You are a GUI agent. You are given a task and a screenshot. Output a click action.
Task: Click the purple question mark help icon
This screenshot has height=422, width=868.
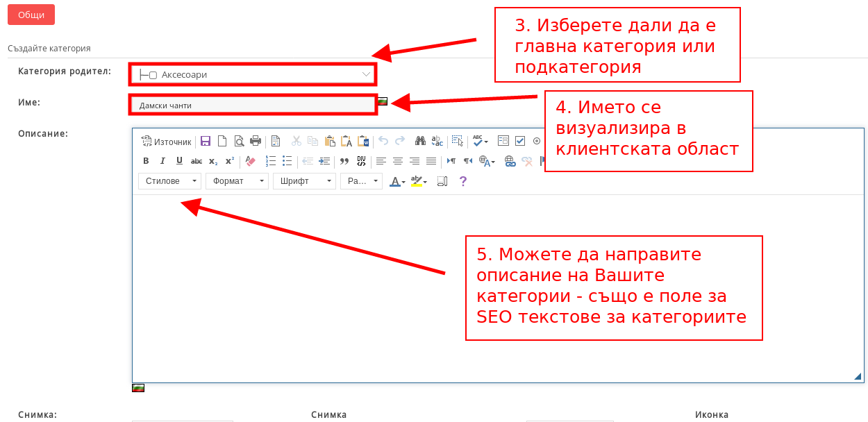463,181
